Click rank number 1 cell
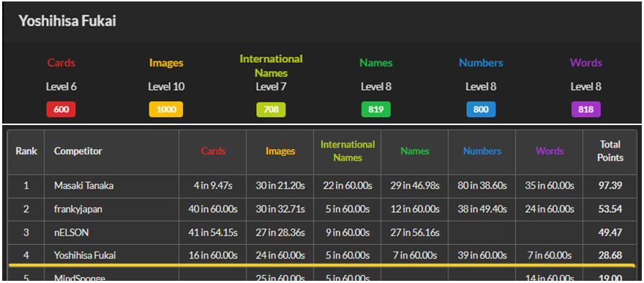Screen dimensions: 644x283 26,186
